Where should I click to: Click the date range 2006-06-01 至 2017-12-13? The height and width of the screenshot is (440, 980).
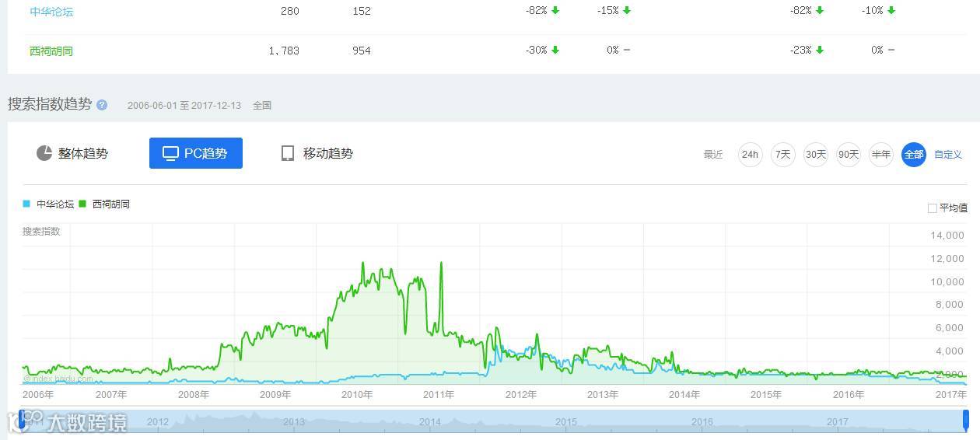tap(184, 105)
